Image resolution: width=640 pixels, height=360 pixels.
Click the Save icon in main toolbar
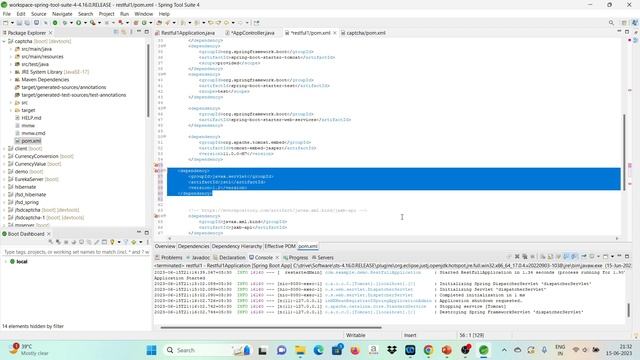click(19, 23)
